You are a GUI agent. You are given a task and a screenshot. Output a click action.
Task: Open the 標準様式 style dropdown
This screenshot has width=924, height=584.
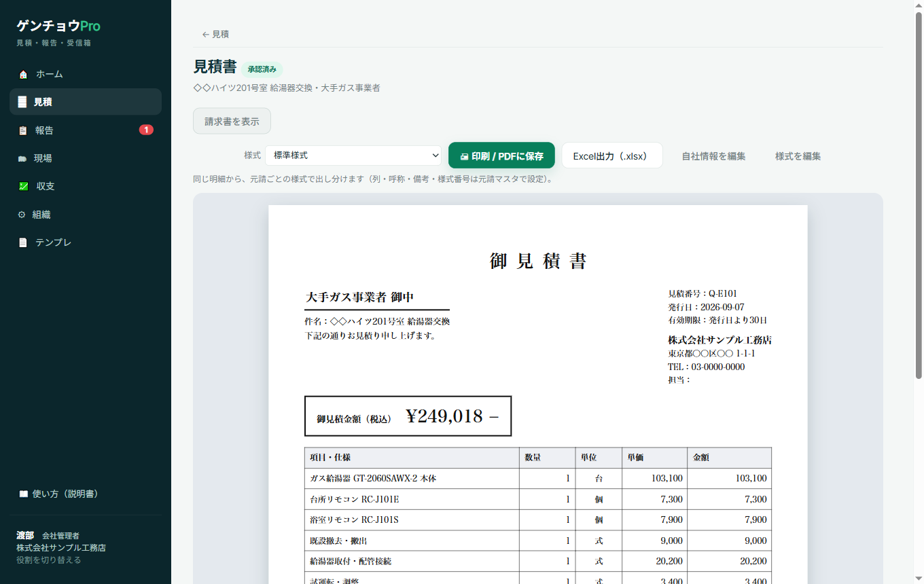353,156
